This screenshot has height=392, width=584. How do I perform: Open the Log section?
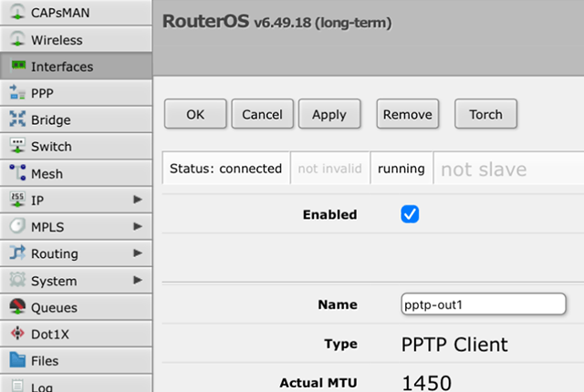click(76, 384)
